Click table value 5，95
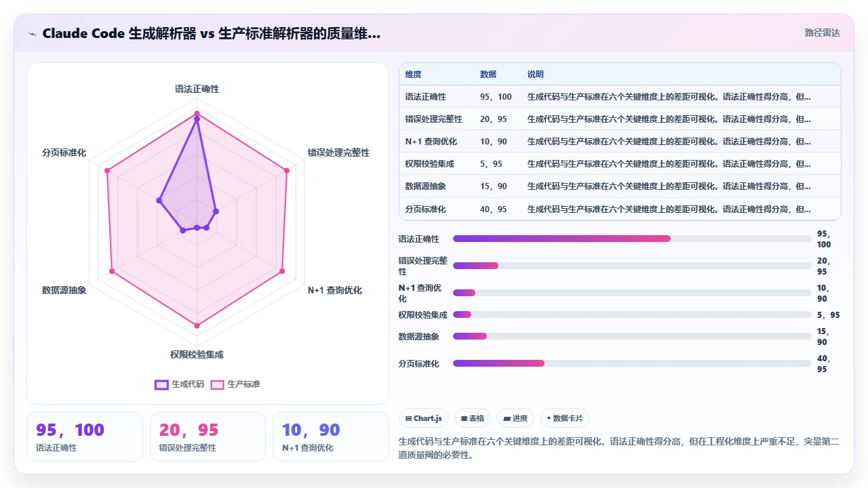Screen dimensions: 868x488 (492, 164)
